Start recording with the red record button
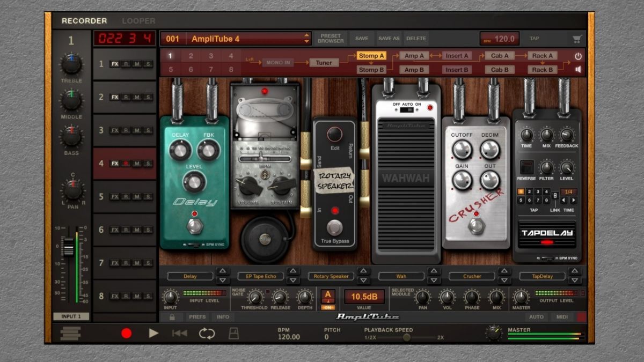The height and width of the screenshot is (362, 644). pyautogui.click(x=126, y=334)
